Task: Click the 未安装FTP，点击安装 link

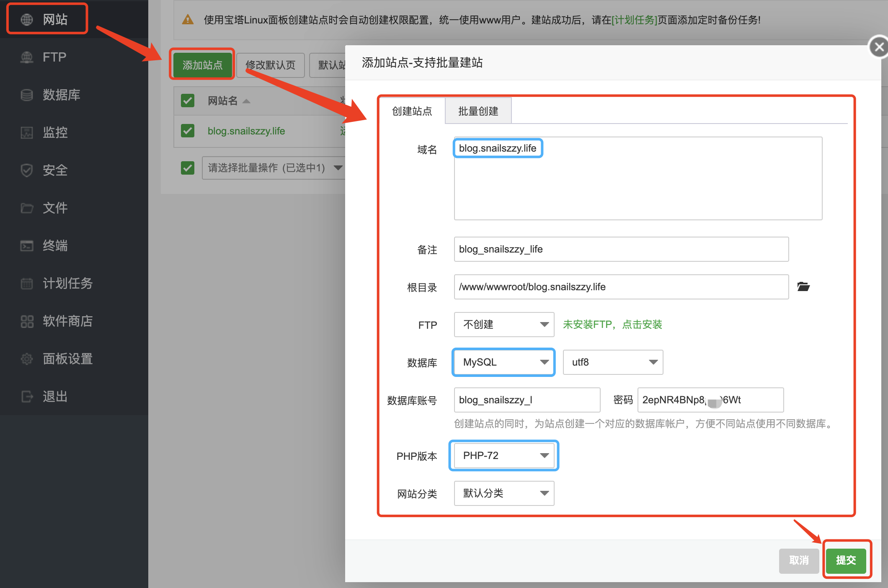Action: [612, 325]
